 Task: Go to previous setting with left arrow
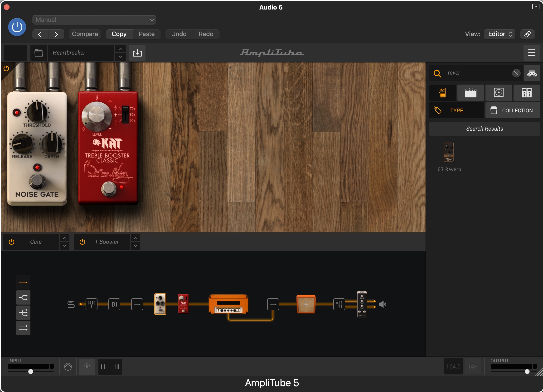[x=40, y=34]
